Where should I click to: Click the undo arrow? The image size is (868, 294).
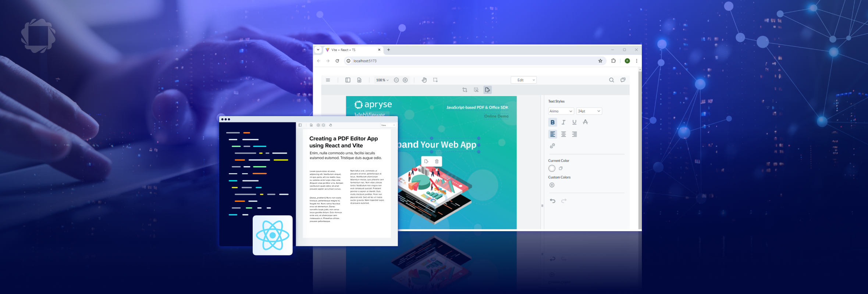pyautogui.click(x=552, y=201)
